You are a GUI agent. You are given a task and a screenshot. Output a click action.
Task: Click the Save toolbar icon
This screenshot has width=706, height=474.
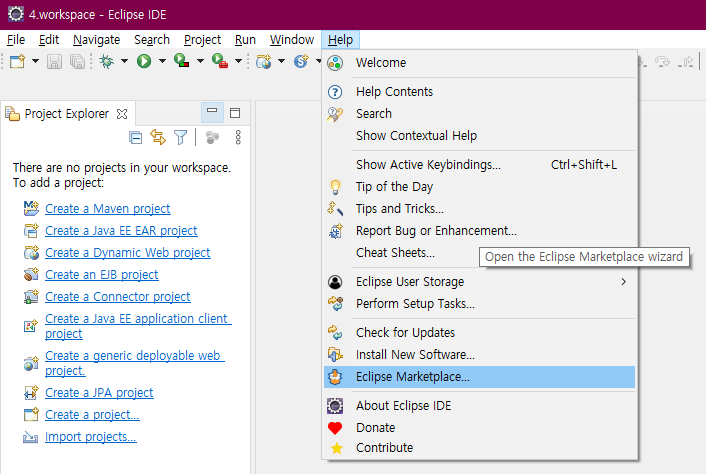coord(54,61)
